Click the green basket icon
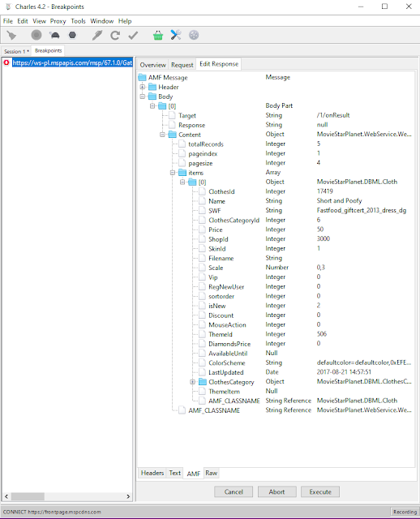The width and height of the screenshot is (420, 519). point(158,35)
